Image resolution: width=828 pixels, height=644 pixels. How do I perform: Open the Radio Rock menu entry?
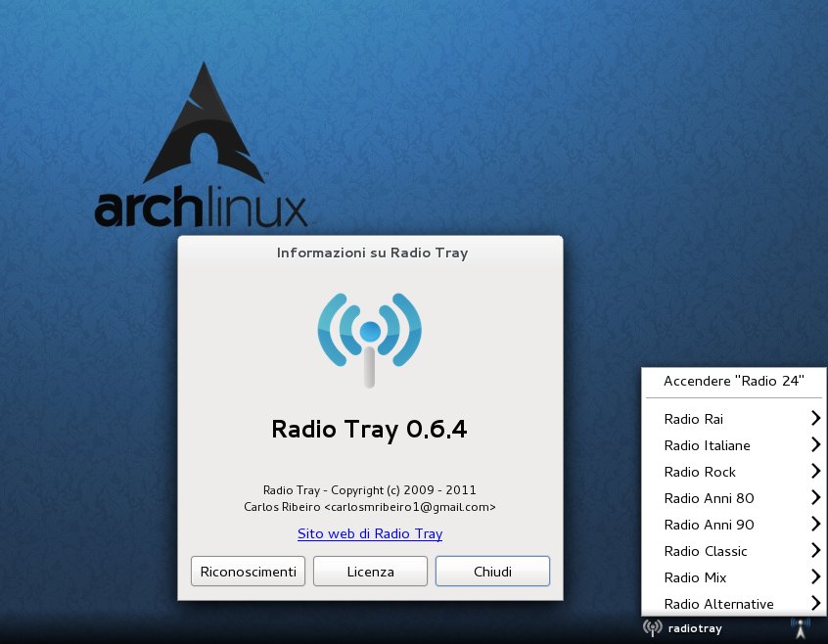[x=734, y=472]
